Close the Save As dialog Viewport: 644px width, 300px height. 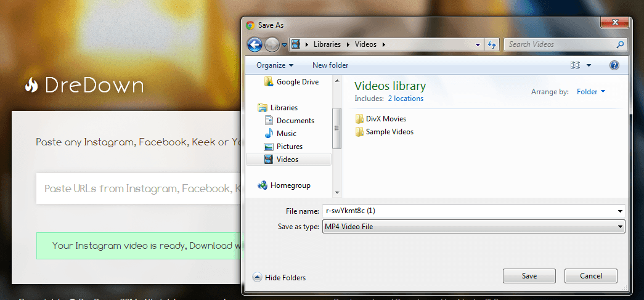615,23
